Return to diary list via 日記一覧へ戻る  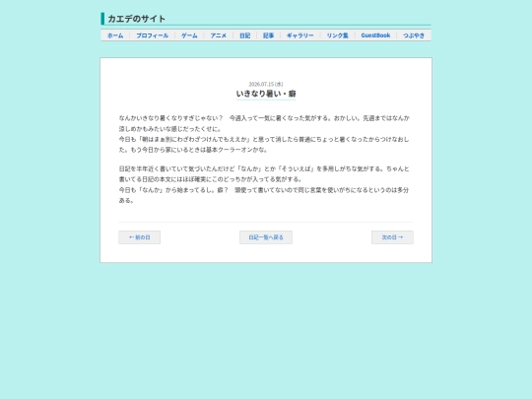pos(266,237)
